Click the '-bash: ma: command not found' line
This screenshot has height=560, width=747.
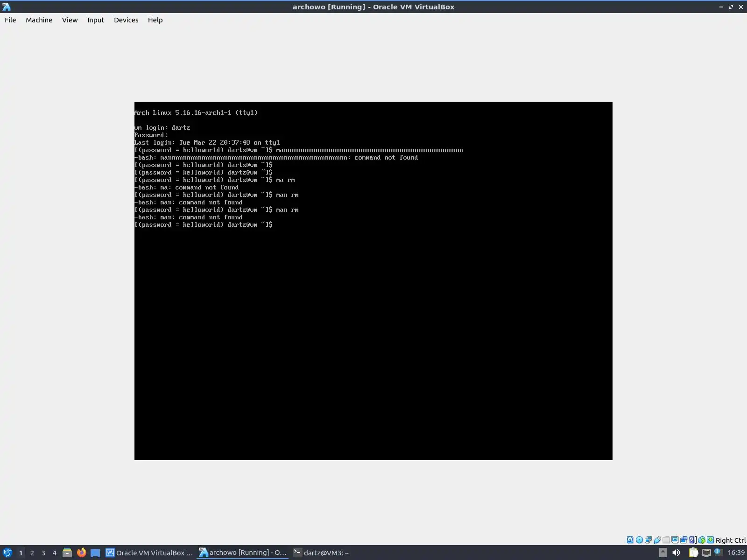click(187, 187)
